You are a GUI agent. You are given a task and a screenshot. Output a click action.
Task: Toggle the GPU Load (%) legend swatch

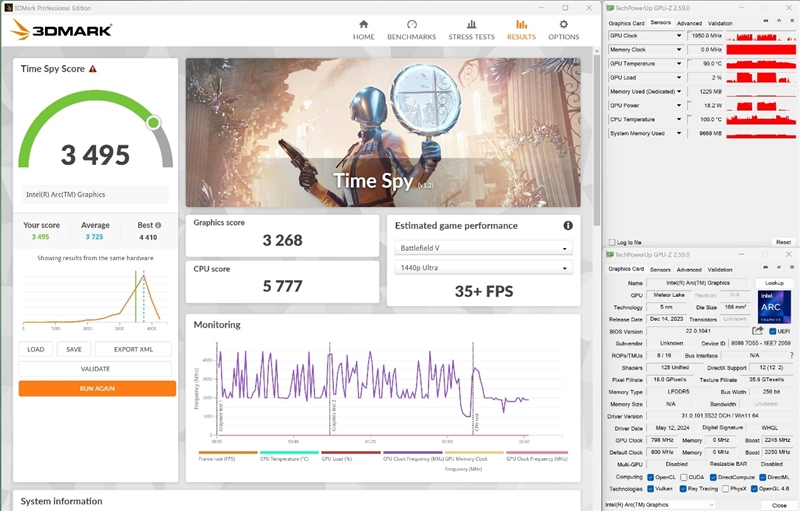coord(351,452)
